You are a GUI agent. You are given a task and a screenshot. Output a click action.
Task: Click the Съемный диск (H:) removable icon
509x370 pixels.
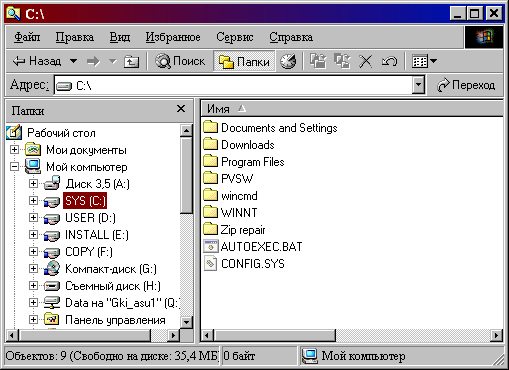pyautogui.click(x=52, y=286)
